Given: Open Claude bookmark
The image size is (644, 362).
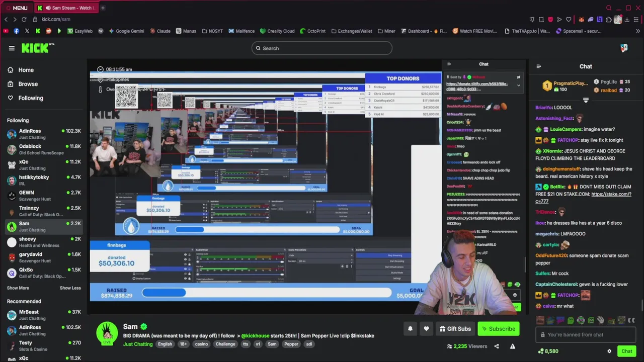Looking at the screenshot, I should coord(160,31).
